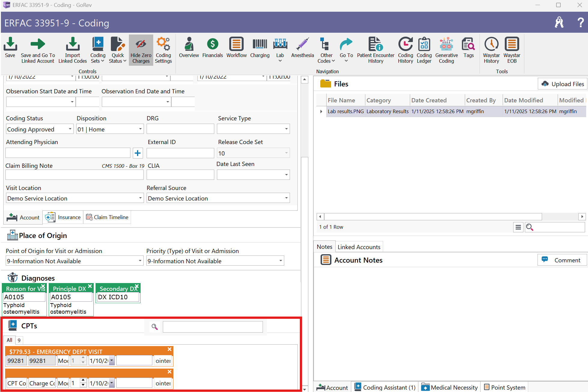Open Point of Origin dropdown

(x=140, y=261)
